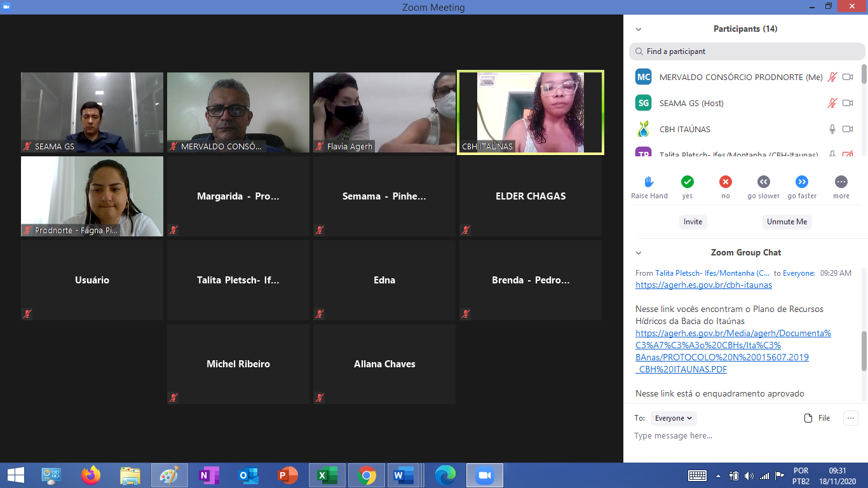868x488 pixels.
Task: Click the microphone icon for CBH ITAÚNAS
Action: (x=832, y=129)
